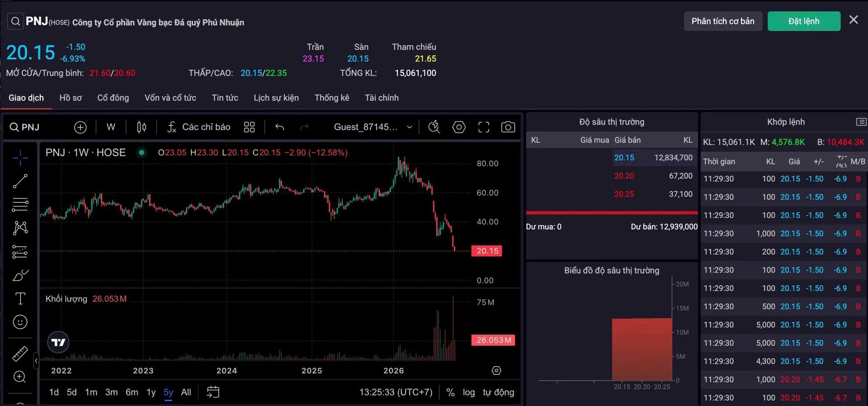Open the candlestick chart style selector
The width and height of the screenshot is (868, 406).
pos(142,128)
